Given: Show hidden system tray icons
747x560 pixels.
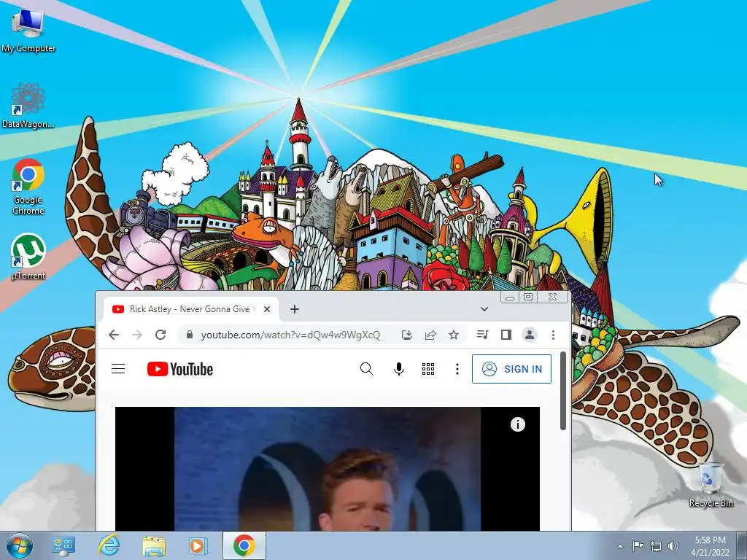Looking at the screenshot, I should [x=620, y=546].
